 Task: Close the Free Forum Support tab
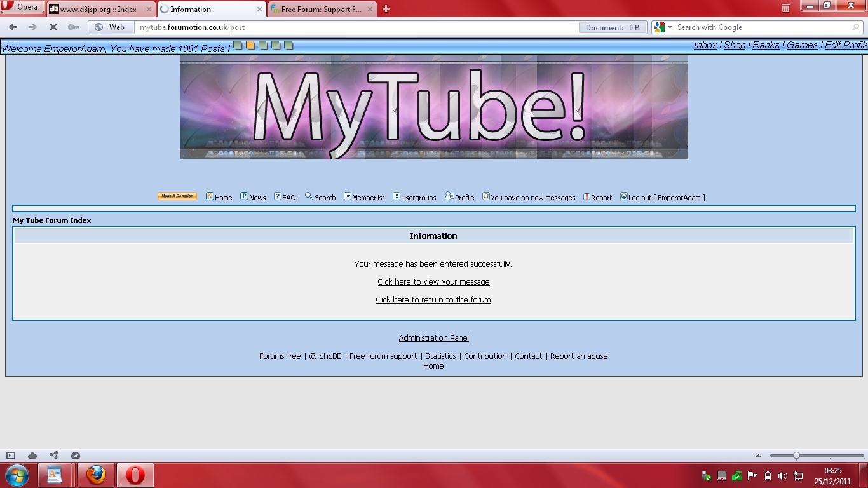(x=370, y=10)
